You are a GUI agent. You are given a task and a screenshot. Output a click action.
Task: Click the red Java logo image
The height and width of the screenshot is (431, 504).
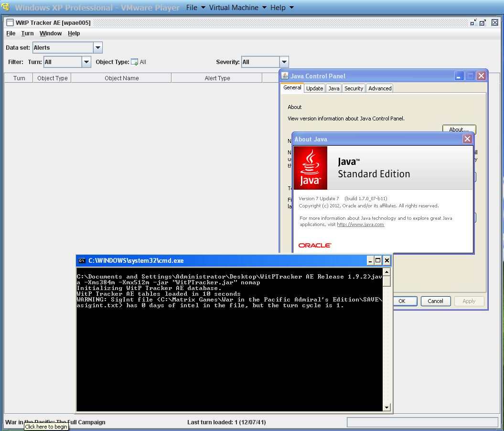pos(311,168)
